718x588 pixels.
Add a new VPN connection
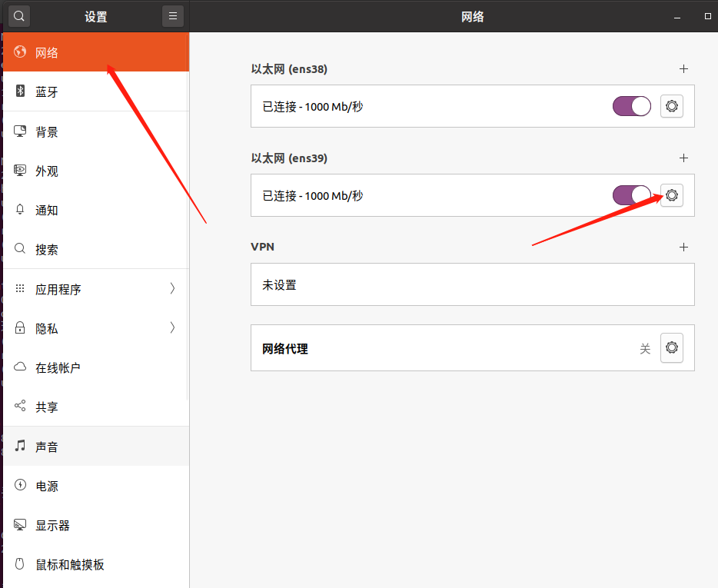tap(683, 247)
